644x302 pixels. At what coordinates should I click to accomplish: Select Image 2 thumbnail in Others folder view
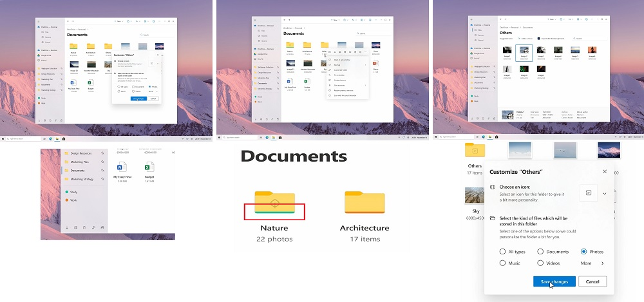524,50
